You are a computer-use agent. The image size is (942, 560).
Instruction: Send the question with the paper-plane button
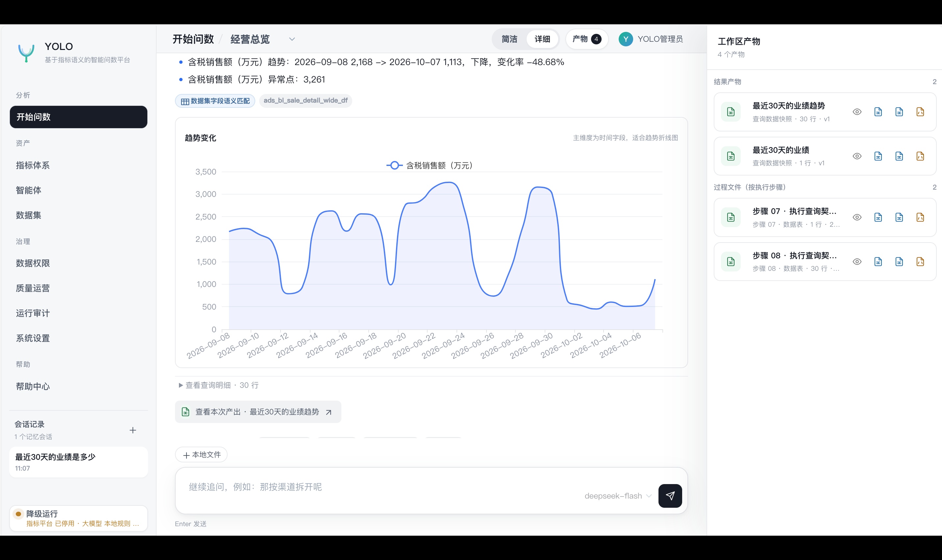(670, 496)
